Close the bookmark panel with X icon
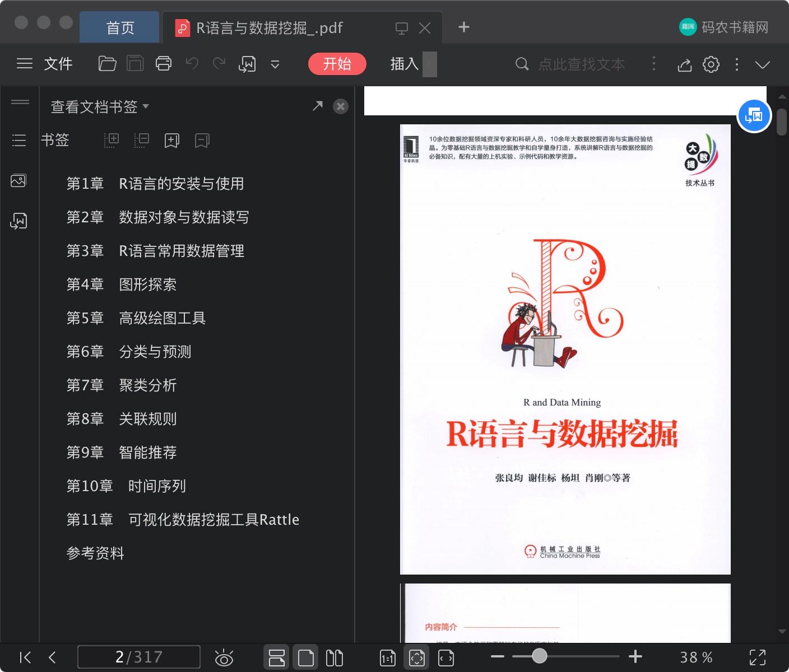The image size is (789, 672). pyautogui.click(x=341, y=106)
